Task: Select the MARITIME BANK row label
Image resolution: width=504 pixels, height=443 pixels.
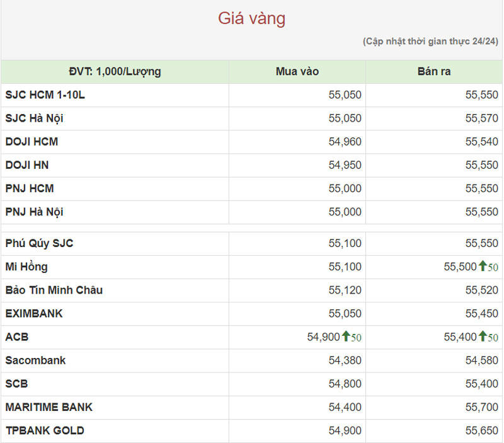Action: coord(49,407)
